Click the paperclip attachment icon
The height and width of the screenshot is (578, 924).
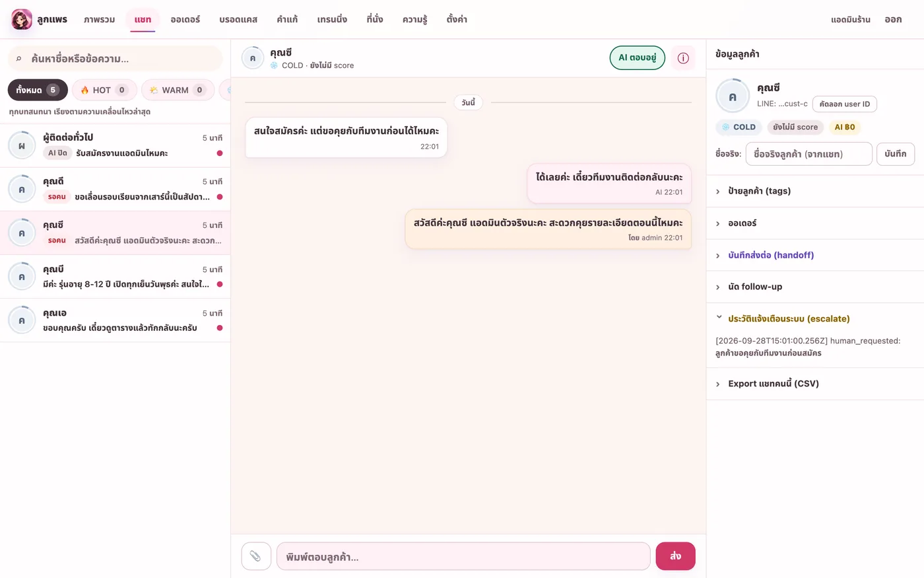(x=256, y=556)
